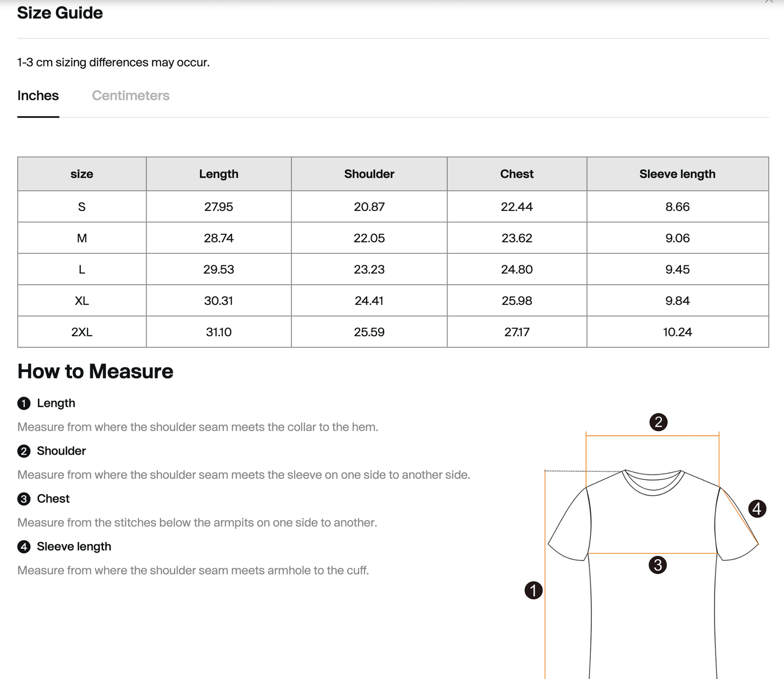Click the Chest column header
Image resolution: width=784 pixels, height=679 pixels.
[x=517, y=174]
